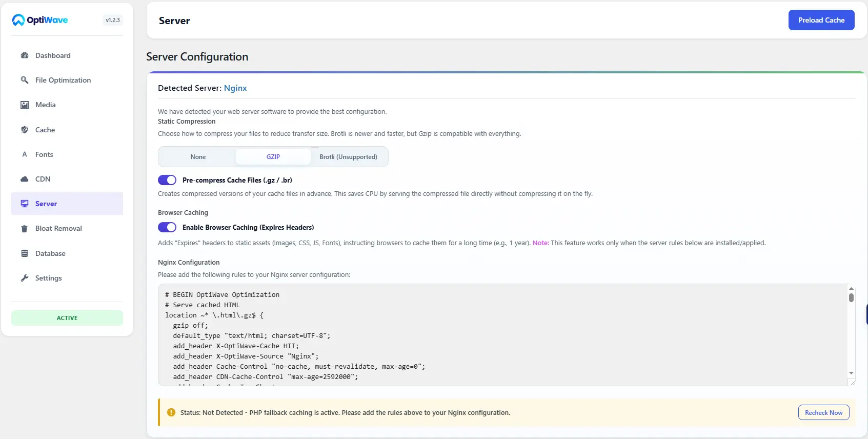Select the Server menu item
Viewport: 868px width, 439px height.
(x=67, y=204)
